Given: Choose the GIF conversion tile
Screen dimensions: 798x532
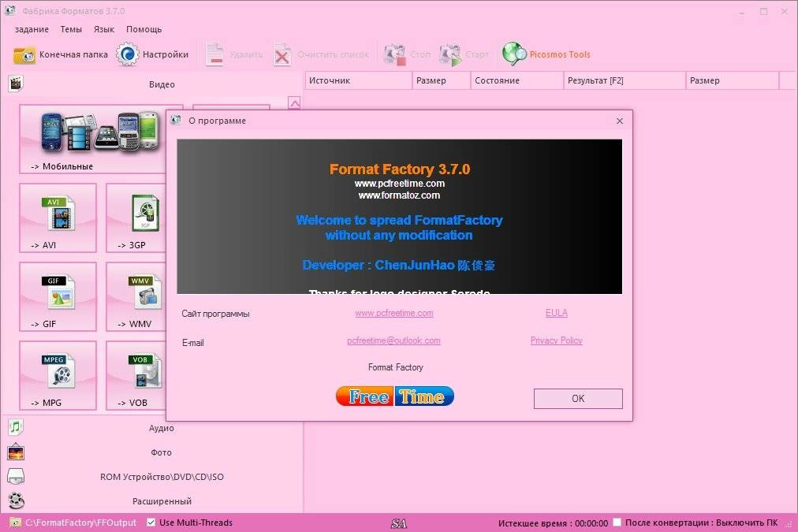Looking at the screenshot, I should click(x=58, y=296).
